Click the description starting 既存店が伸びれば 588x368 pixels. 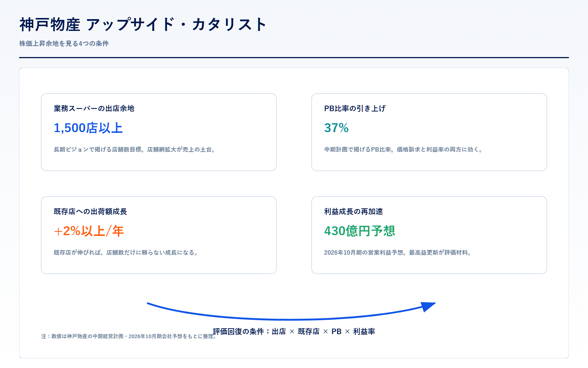click(126, 252)
